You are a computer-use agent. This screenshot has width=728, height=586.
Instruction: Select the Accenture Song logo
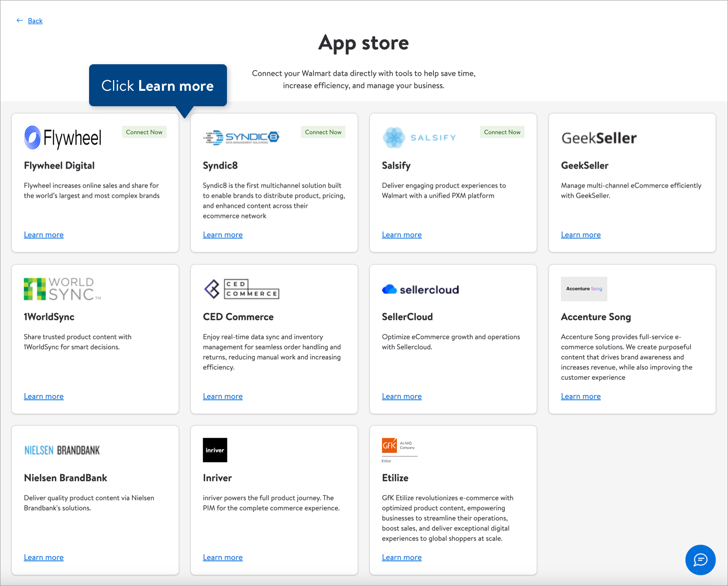(583, 289)
